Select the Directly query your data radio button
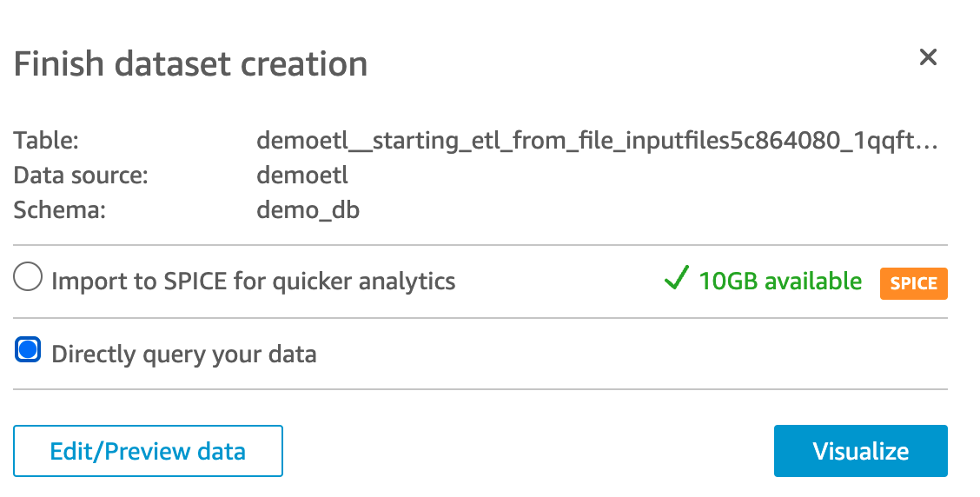980x497 pixels. (29, 351)
